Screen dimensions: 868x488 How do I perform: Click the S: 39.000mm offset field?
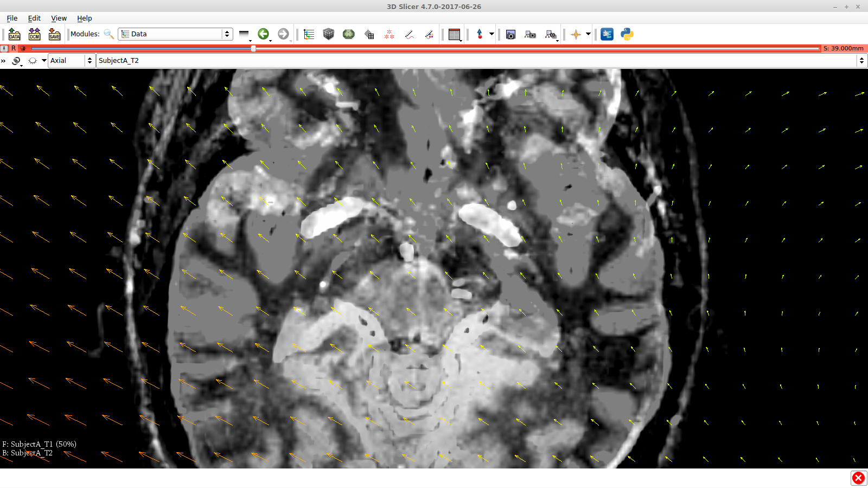843,48
